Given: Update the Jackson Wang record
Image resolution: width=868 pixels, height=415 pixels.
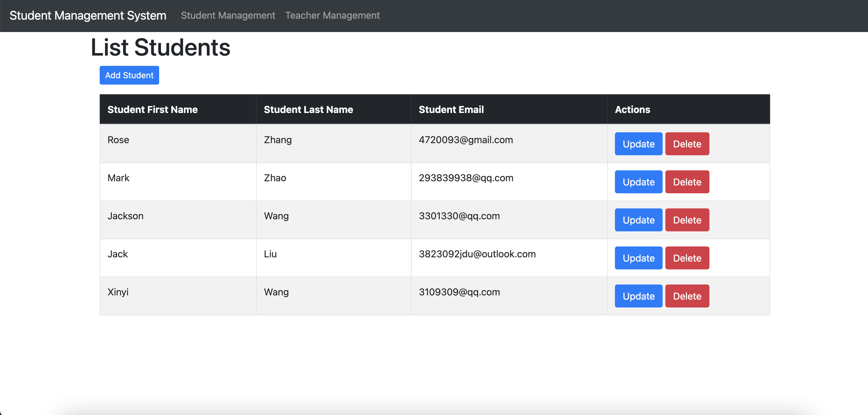Looking at the screenshot, I should pos(638,220).
